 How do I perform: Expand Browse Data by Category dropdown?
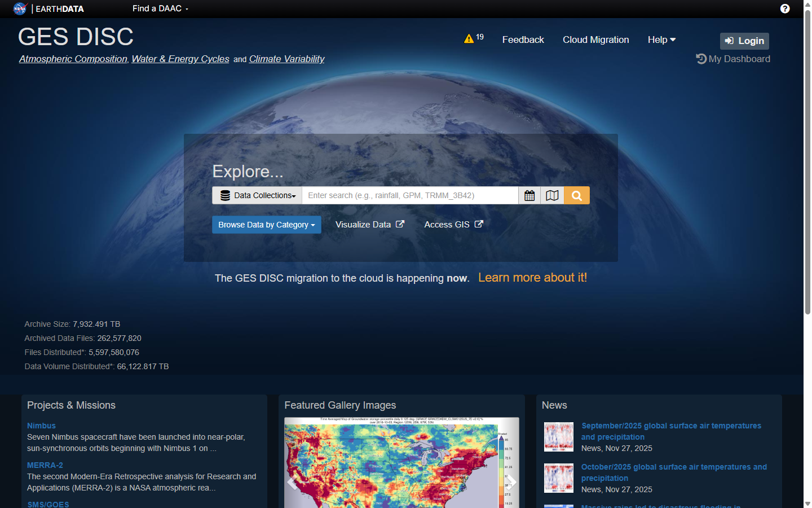[267, 225]
